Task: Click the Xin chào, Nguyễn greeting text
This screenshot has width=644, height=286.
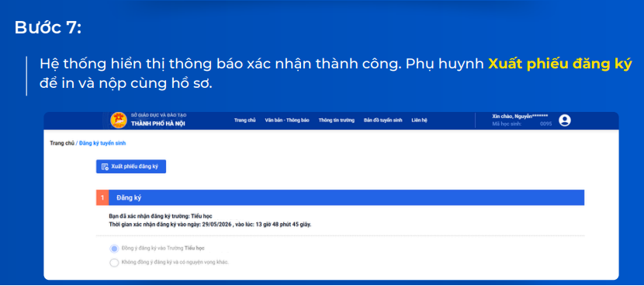Action: pyautogui.click(x=520, y=117)
